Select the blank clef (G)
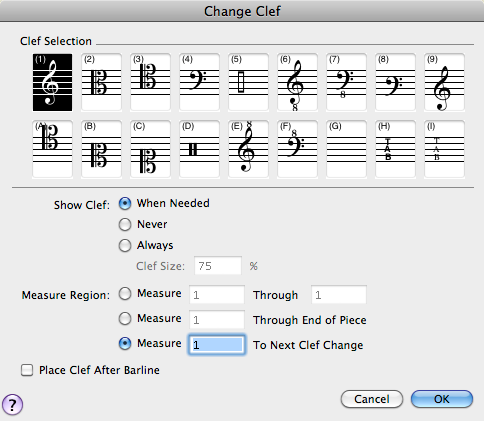This screenshot has width=484, height=421. click(x=346, y=149)
